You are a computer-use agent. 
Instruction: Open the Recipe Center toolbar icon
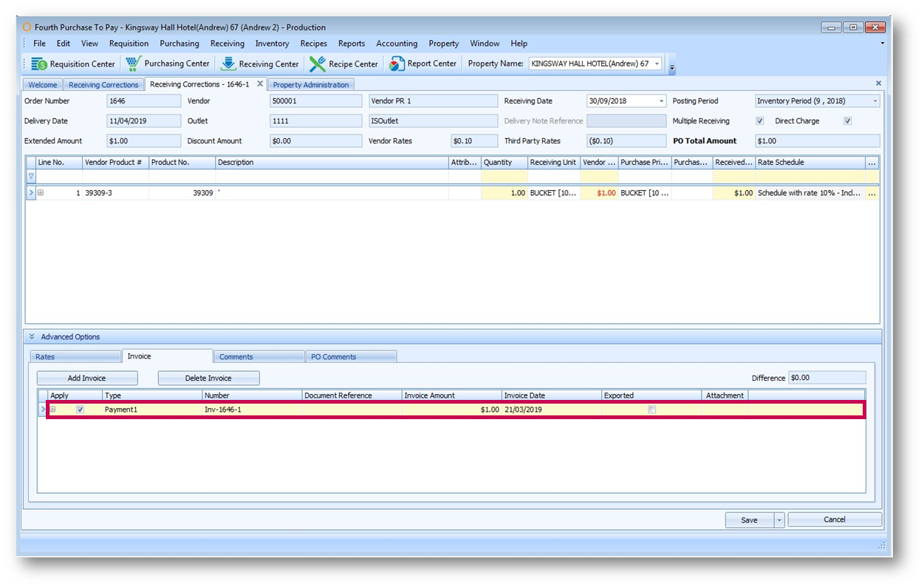point(318,64)
